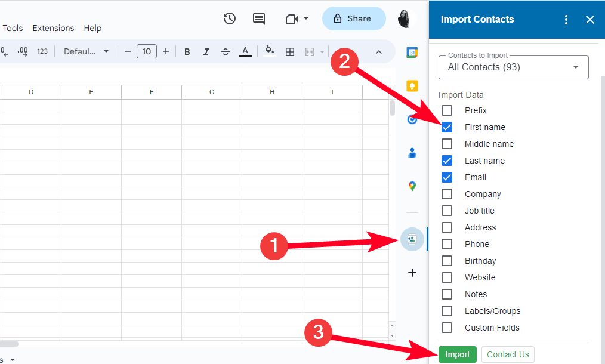Open the font family dropdown
The height and width of the screenshot is (364, 605).
pyautogui.click(x=87, y=52)
